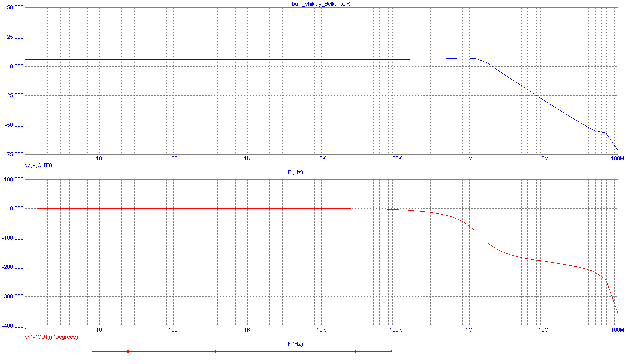Viewport: 632px width, 364px height.
Task: Click the 50.000 value on gain axis
Action: coord(15,8)
